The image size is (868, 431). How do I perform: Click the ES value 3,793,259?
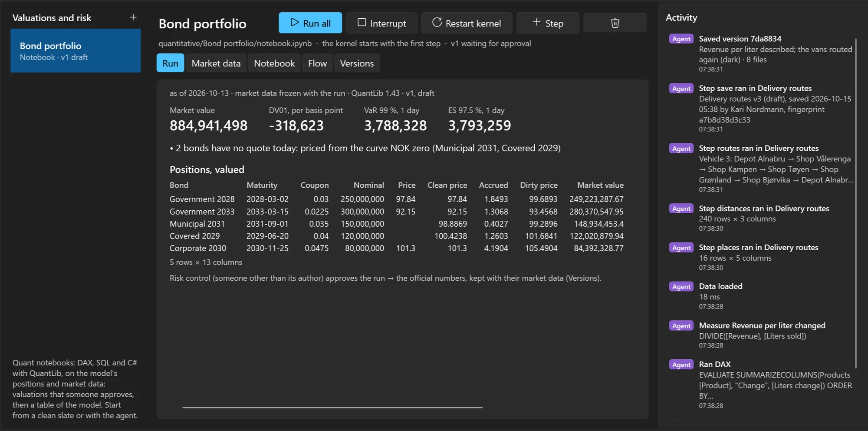click(480, 126)
